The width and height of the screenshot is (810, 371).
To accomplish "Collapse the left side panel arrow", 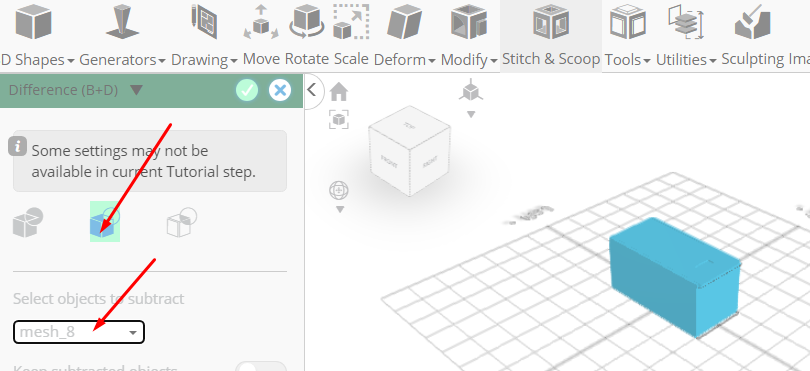I will [x=311, y=90].
